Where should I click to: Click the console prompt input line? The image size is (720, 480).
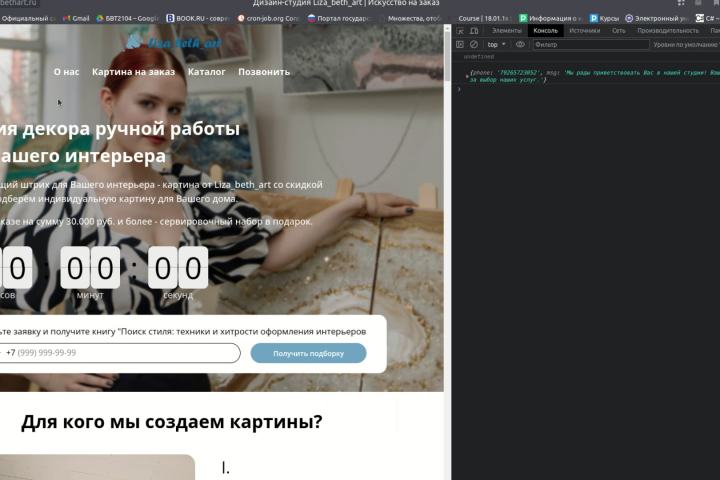coord(585,89)
